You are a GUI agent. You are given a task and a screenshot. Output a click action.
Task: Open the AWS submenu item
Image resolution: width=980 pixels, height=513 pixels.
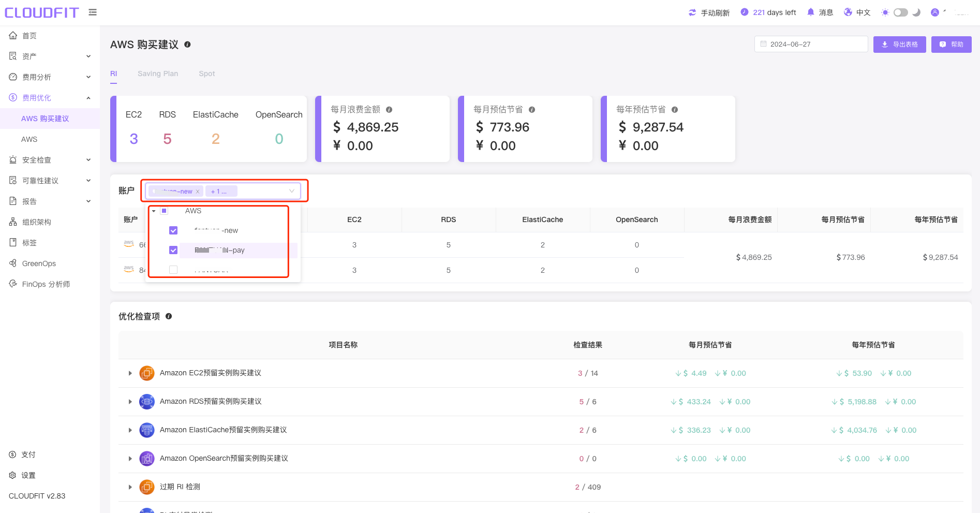[50, 139]
